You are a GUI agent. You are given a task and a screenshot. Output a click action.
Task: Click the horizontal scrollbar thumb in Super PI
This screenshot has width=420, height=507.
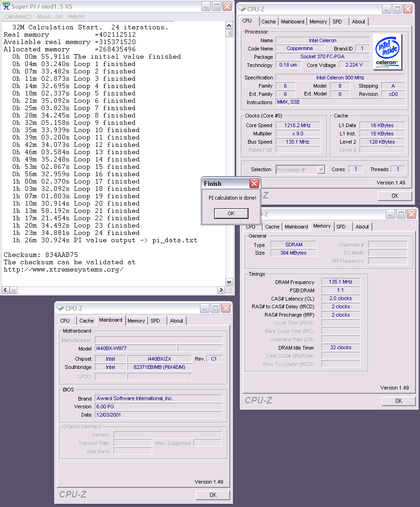click(x=13, y=290)
